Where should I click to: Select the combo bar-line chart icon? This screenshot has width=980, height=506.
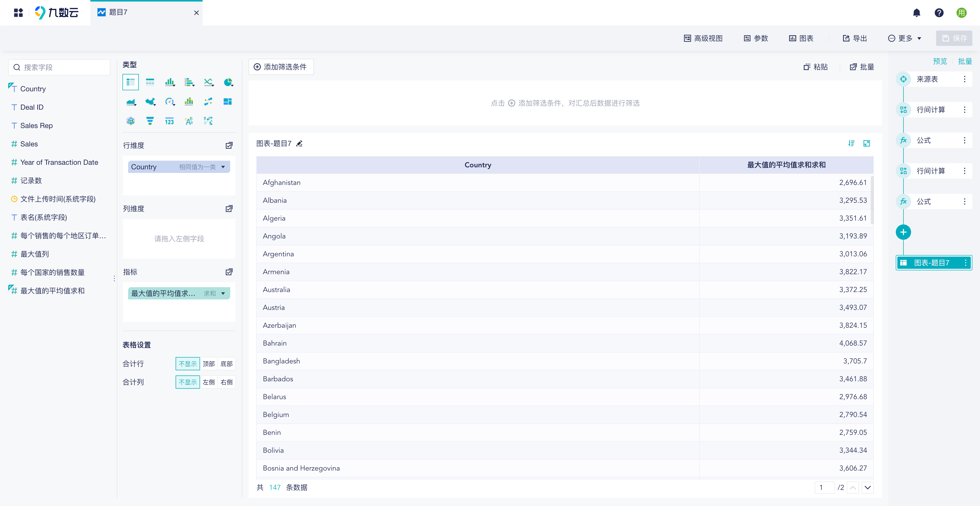[x=189, y=102]
